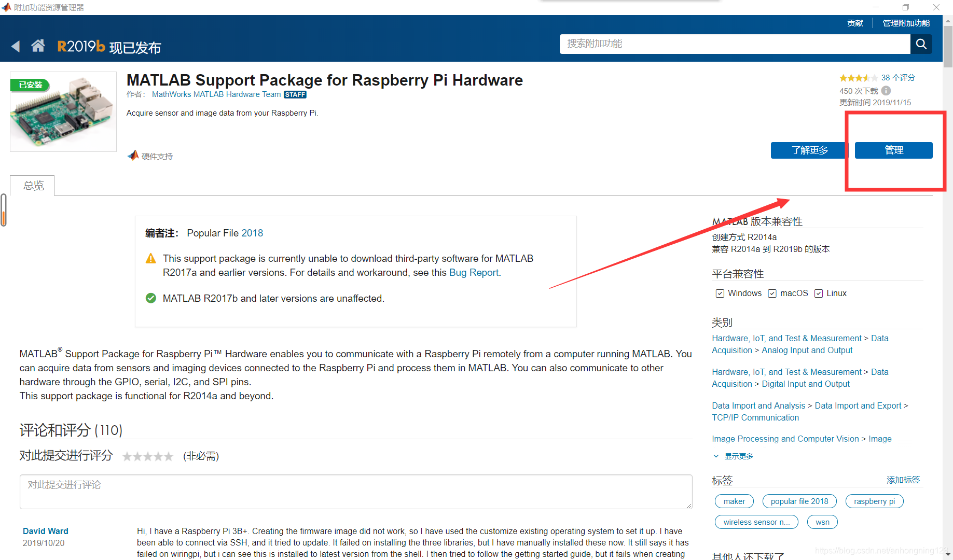The width and height of the screenshot is (953, 560).
Task: Open the downloads info icon
Action: pyautogui.click(x=886, y=91)
